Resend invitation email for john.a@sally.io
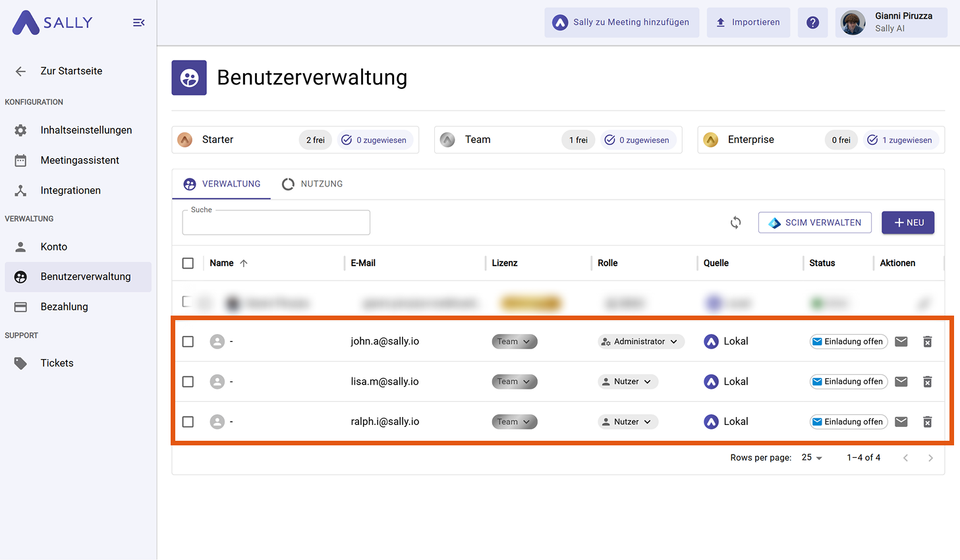 [x=901, y=341]
